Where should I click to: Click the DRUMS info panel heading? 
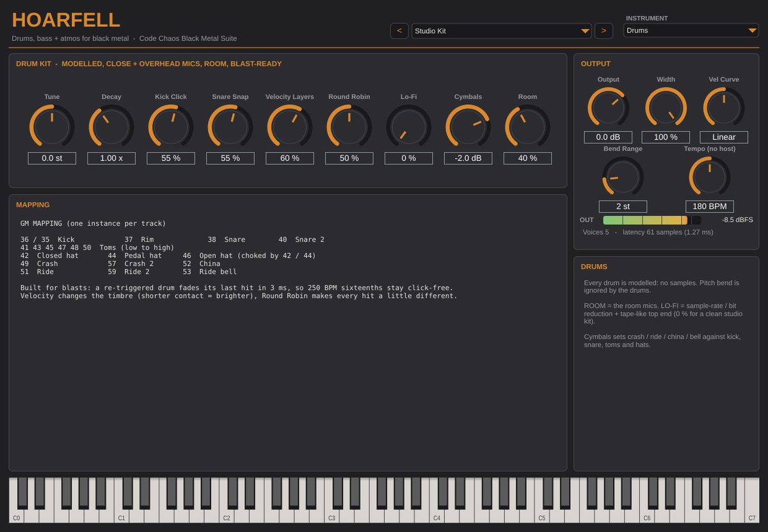(594, 267)
